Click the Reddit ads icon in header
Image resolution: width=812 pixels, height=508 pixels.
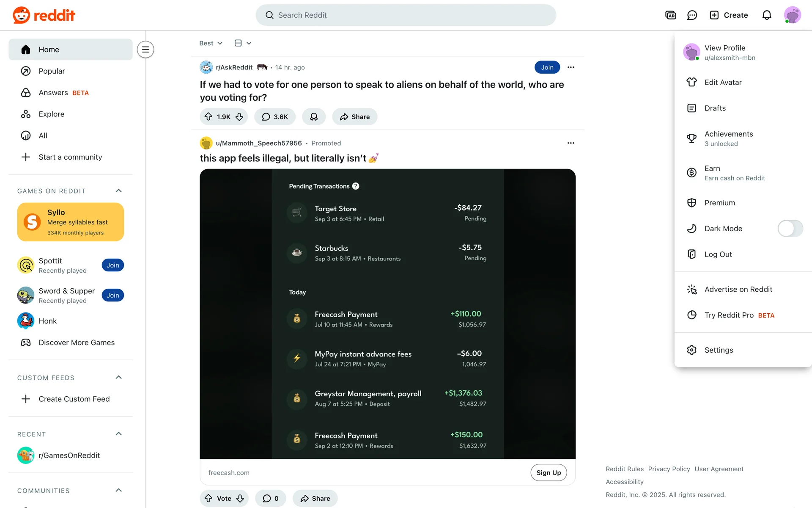[x=671, y=15]
